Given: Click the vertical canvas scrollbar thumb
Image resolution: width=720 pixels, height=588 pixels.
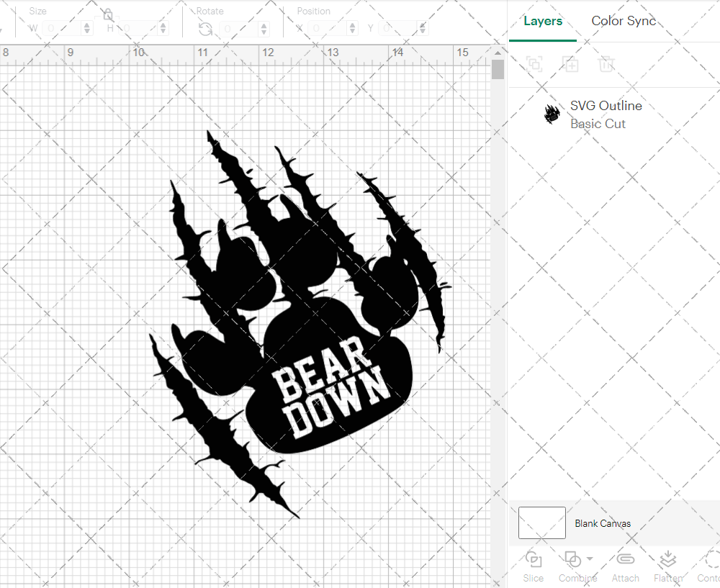Looking at the screenshot, I should pos(498,70).
